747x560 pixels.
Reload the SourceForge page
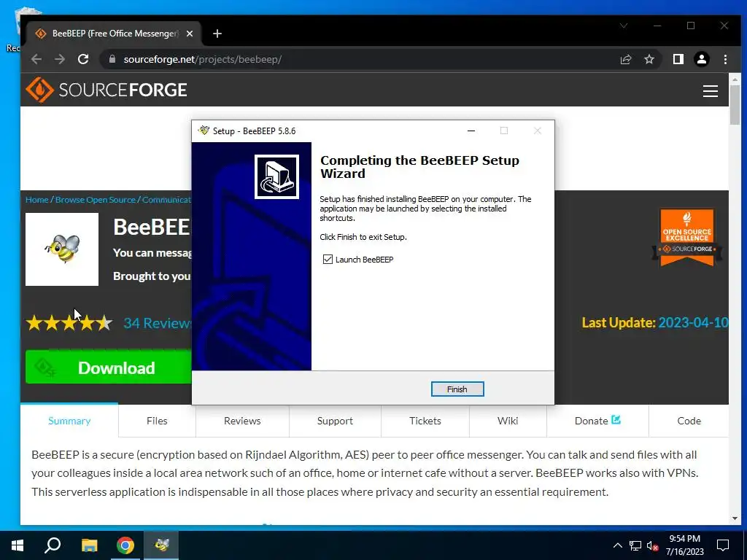(x=83, y=59)
